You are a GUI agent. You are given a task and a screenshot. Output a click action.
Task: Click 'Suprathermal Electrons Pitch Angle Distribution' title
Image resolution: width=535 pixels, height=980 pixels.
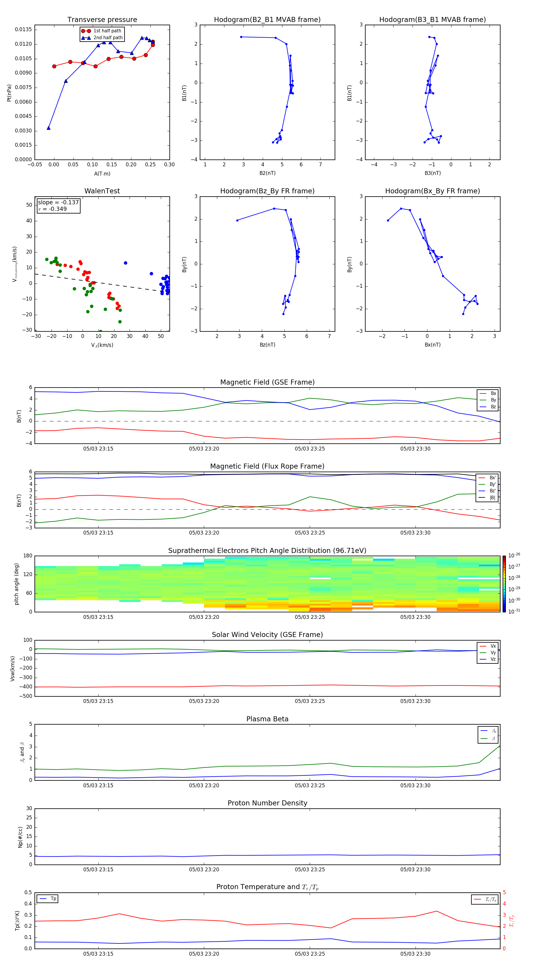coord(267,551)
